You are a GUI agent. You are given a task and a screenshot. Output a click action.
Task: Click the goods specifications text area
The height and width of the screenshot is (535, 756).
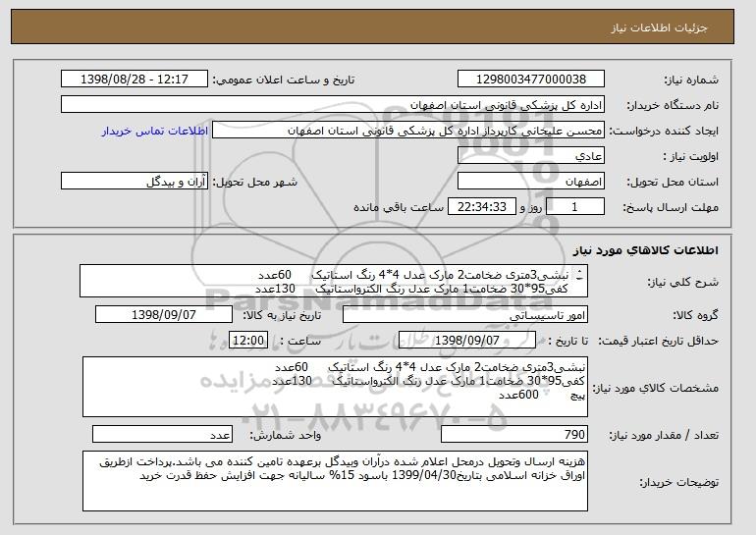click(335, 387)
